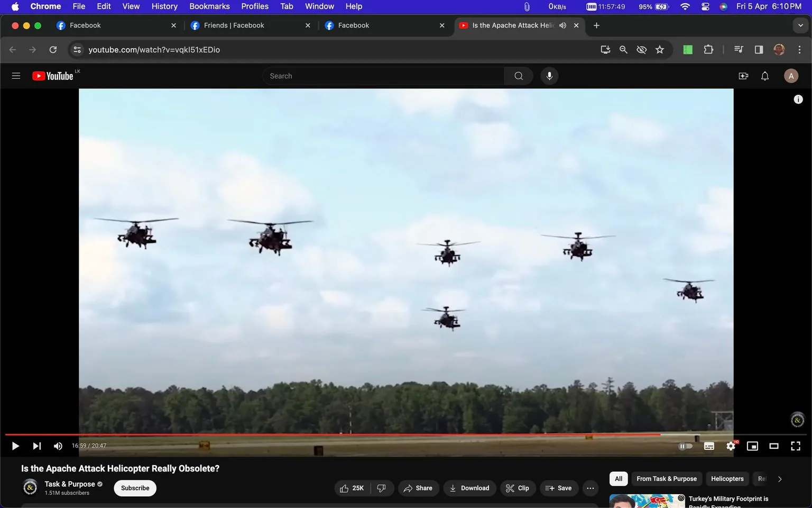Open the Create video icon next to notifications
The image size is (812, 508).
pos(743,76)
